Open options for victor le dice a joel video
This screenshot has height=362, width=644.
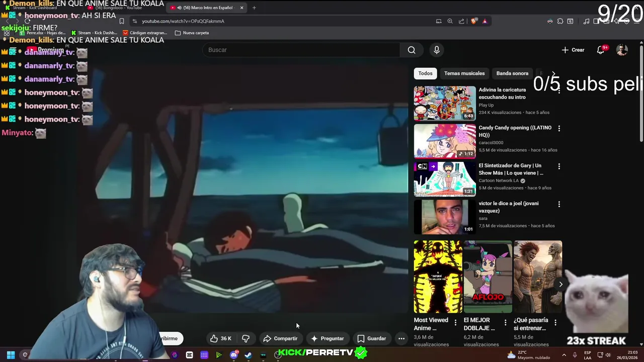pos(559,204)
